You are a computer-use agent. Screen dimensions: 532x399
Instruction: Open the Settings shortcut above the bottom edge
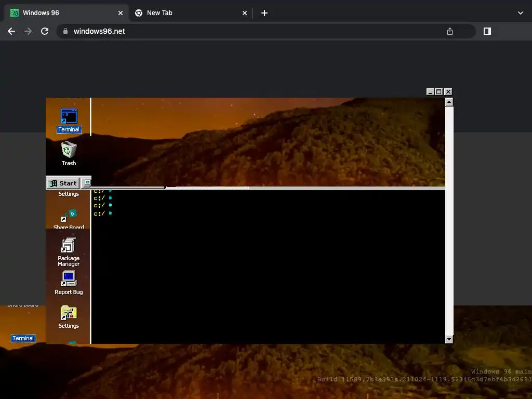tap(69, 312)
